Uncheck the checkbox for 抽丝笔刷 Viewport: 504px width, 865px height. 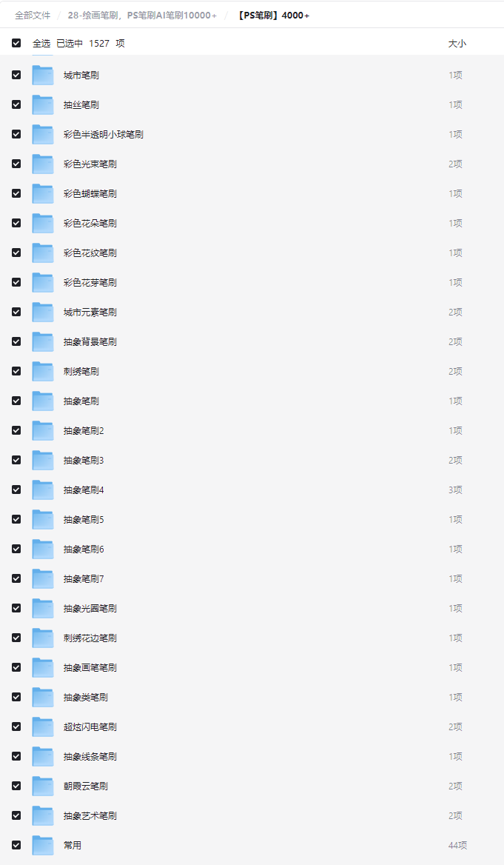point(16,105)
